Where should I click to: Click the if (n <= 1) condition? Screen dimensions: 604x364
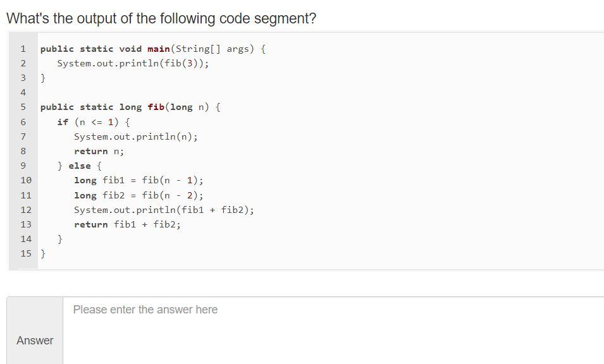coord(94,121)
